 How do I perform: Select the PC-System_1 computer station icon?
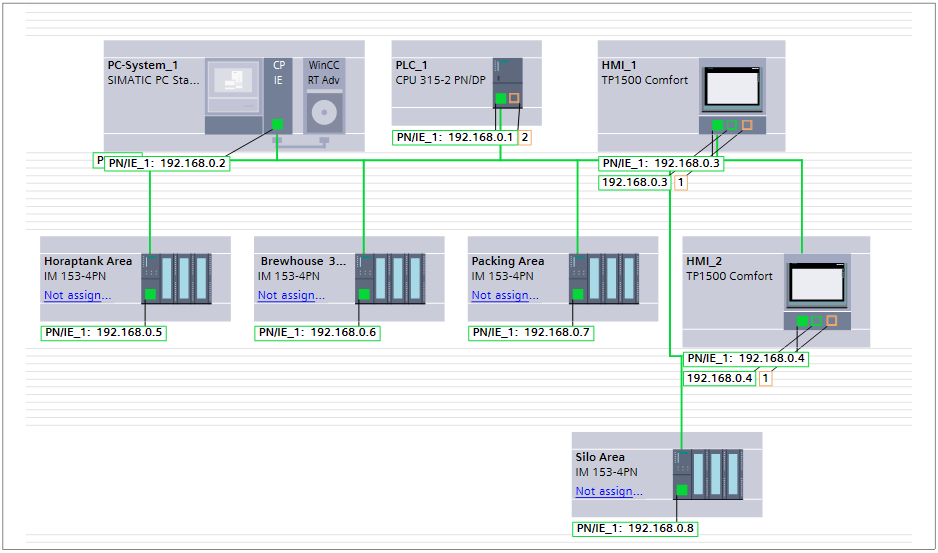[x=234, y=96]
